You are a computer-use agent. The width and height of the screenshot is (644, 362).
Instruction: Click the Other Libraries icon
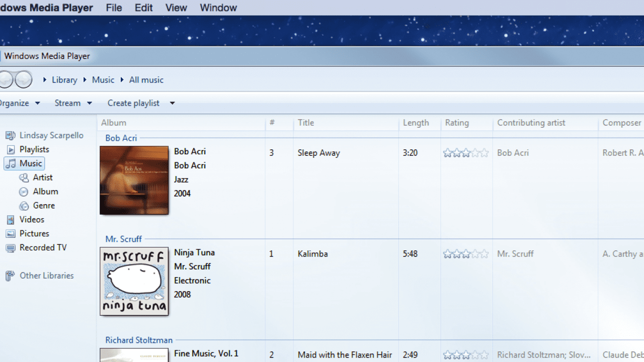click(10, 276)
